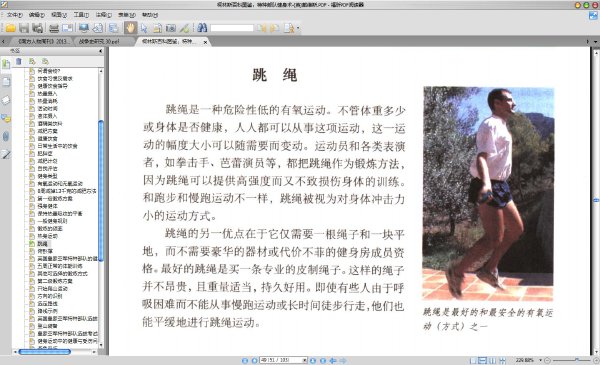This screenshot has width=600, height=365.
Task: Open a file with the folder icon
Action: point(10,28)
